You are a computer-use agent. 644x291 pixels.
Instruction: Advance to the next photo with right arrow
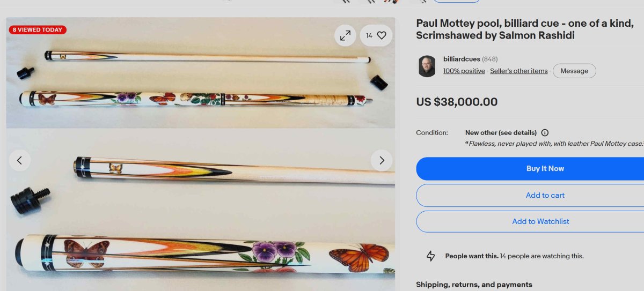(x=382, y=160)
